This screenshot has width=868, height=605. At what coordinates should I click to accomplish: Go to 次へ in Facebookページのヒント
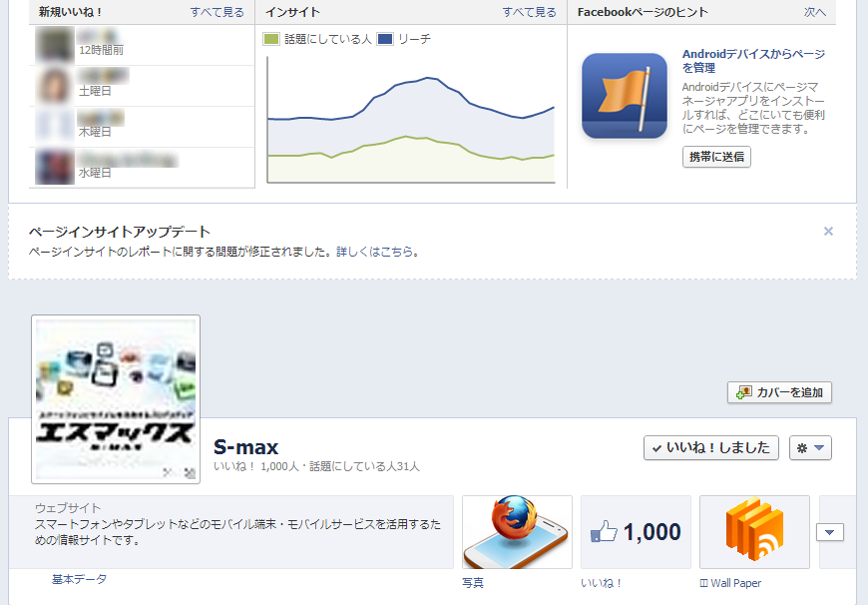(815, 12)
